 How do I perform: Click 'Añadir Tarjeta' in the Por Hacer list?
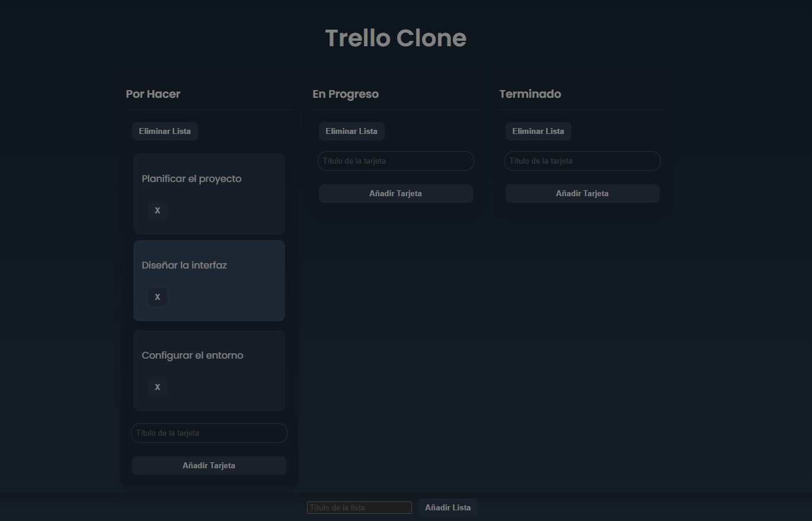tap(209, 465)
